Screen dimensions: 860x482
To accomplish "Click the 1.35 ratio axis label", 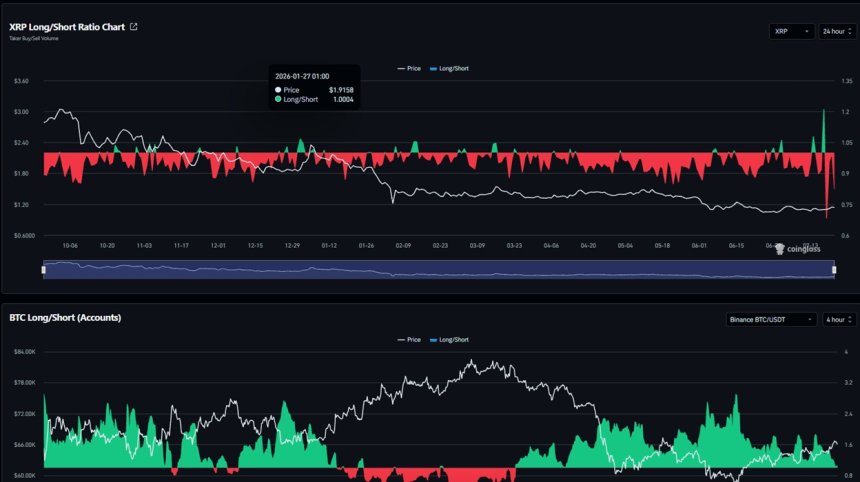I will coord(847,81).
